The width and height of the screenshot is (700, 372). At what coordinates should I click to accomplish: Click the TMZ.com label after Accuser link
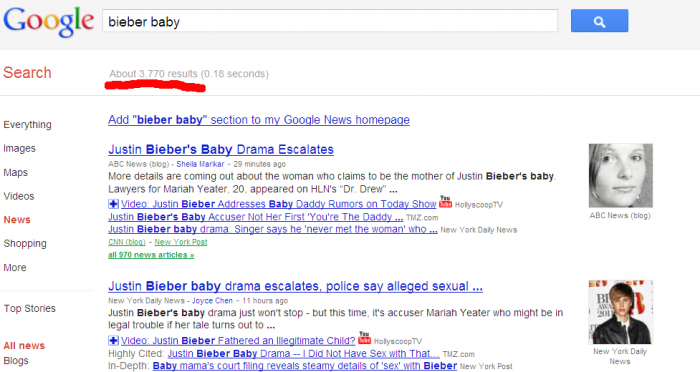click(422, 218)
